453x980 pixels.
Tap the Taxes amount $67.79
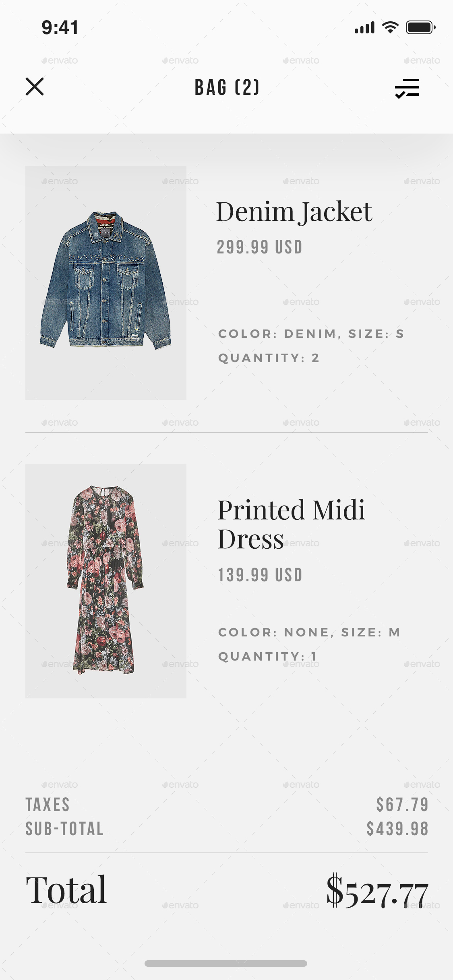(x=402, y=805)
